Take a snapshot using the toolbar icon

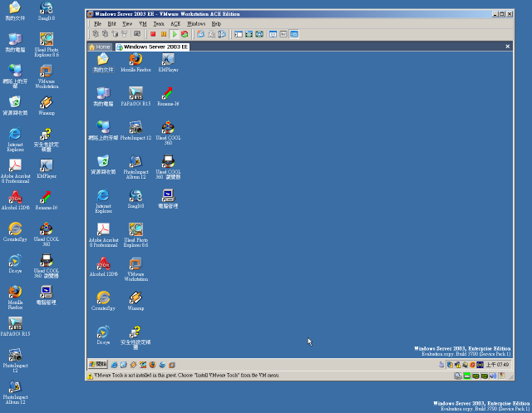[201, 34]
